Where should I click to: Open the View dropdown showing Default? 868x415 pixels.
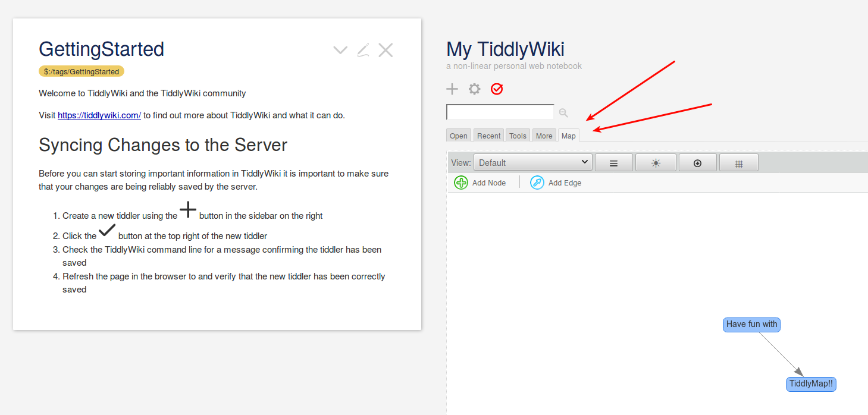[x=533, y=162]
